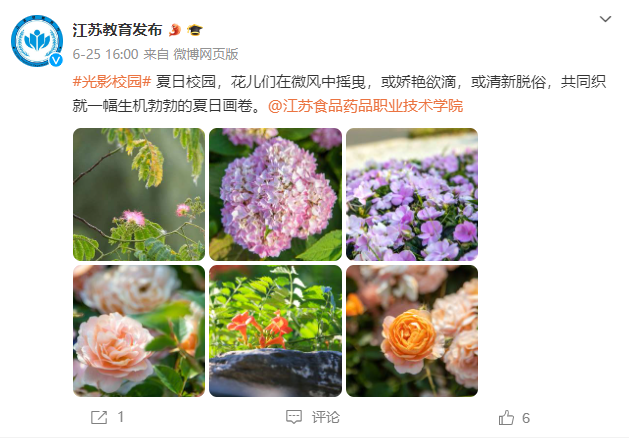Image resolution: width=629 pixels, height=438 pixels.
Task: Click the 江苏教育发布 profile avatar
Action: 37,41
